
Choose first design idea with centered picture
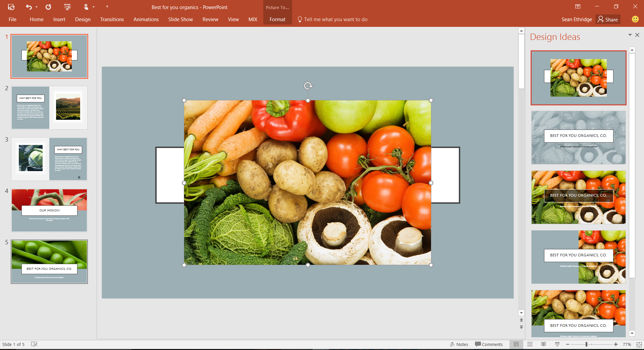click(579, 78)
